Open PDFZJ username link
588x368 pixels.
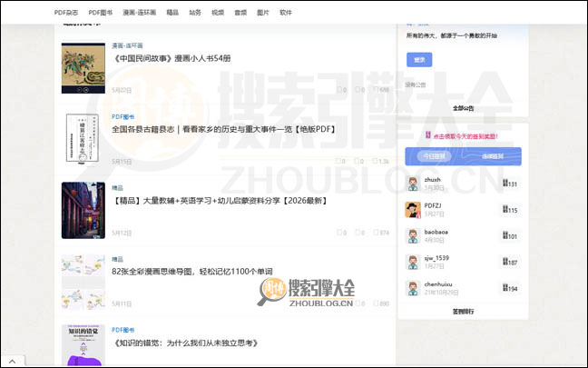click(433, 205)
